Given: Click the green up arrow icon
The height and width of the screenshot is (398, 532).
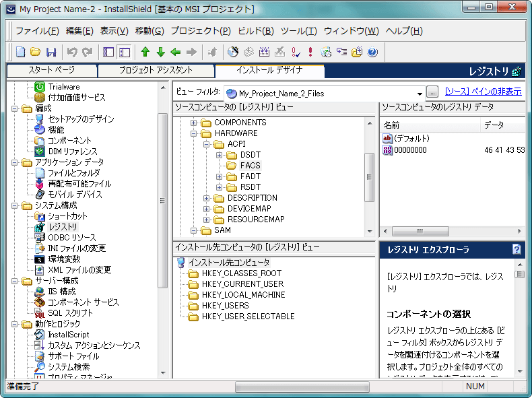Looking at the screenshot, I should 145,52.
